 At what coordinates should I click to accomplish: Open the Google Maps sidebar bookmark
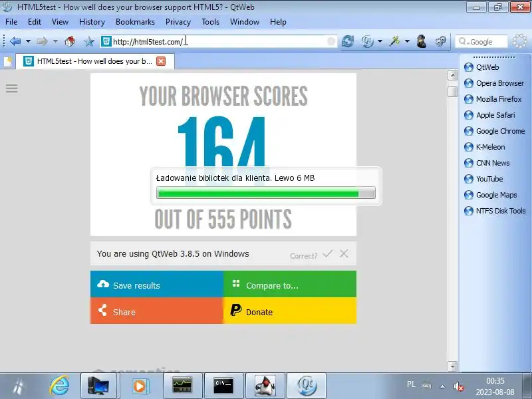coord(491,195)
